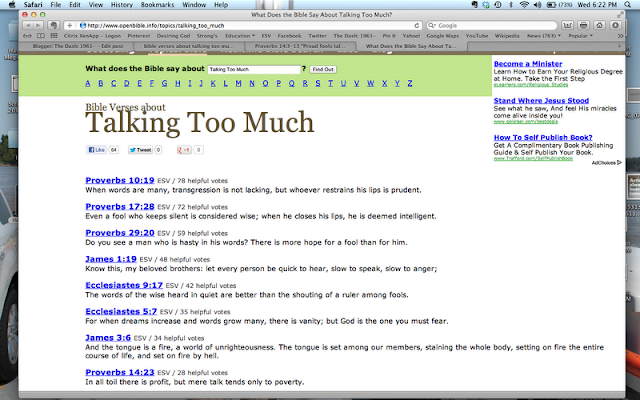Open the Desiring God bookmark

[x=173, y=36]
